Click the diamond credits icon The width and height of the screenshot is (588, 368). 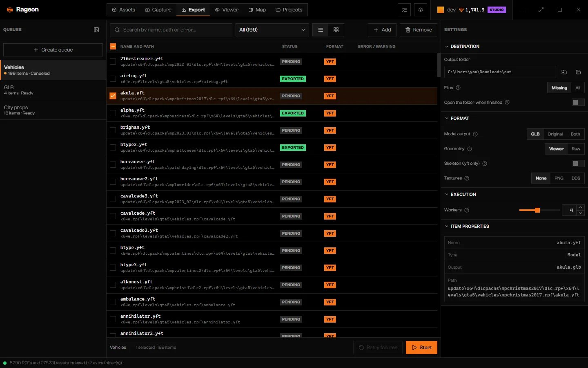(x=461, y=10)
